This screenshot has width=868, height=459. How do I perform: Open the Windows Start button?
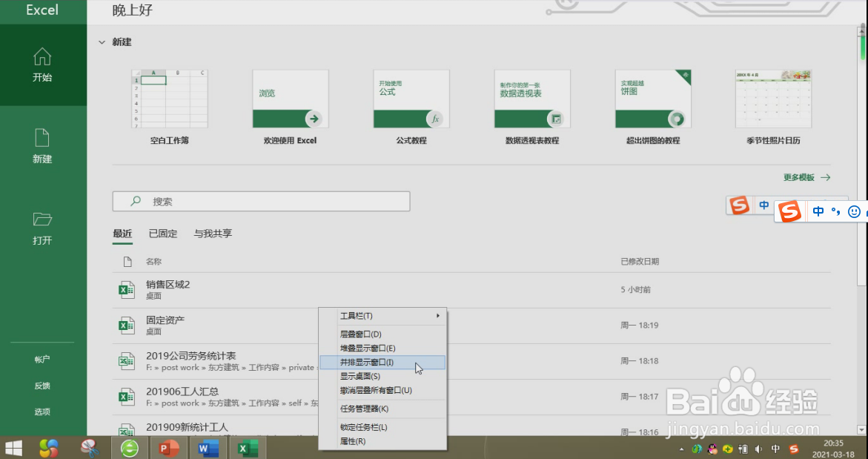[x=13, y=447]
